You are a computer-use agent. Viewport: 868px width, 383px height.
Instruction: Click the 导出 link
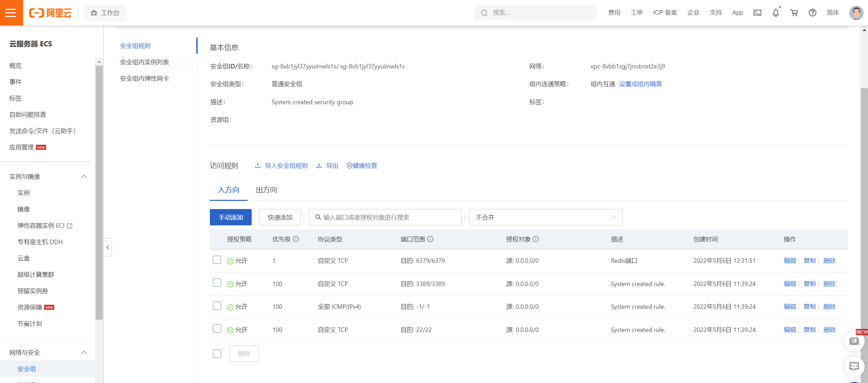[327, 165]
